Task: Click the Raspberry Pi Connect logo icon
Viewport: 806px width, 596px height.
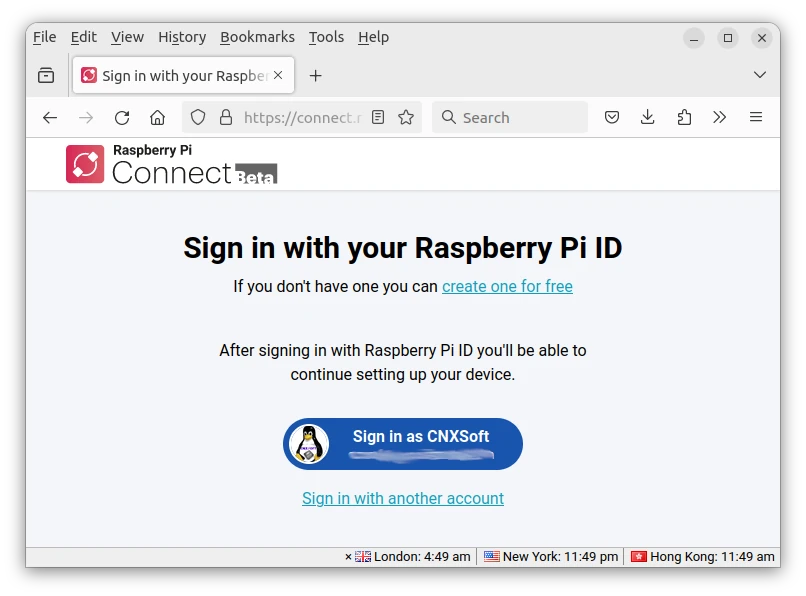Action: pyautogui.click(x=85, y=164)
